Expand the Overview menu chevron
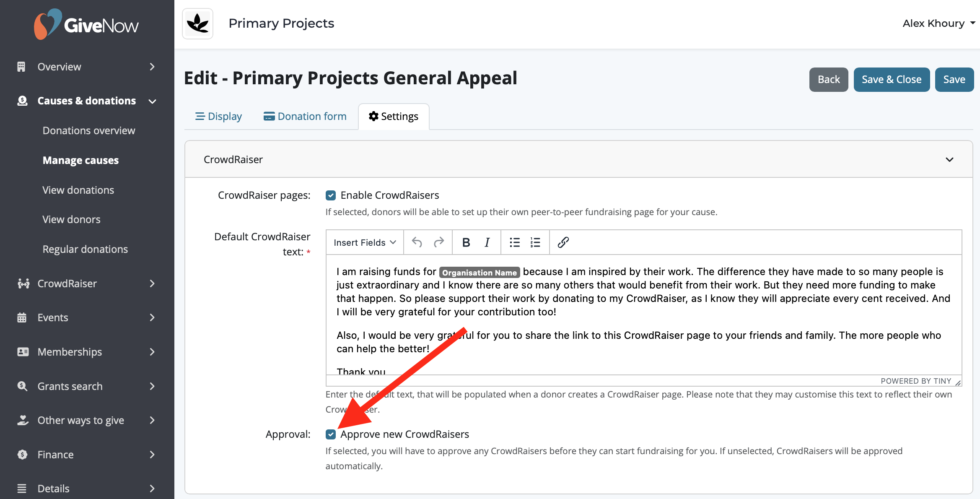The height and width of the screenshot is (499, 980). 152,67
